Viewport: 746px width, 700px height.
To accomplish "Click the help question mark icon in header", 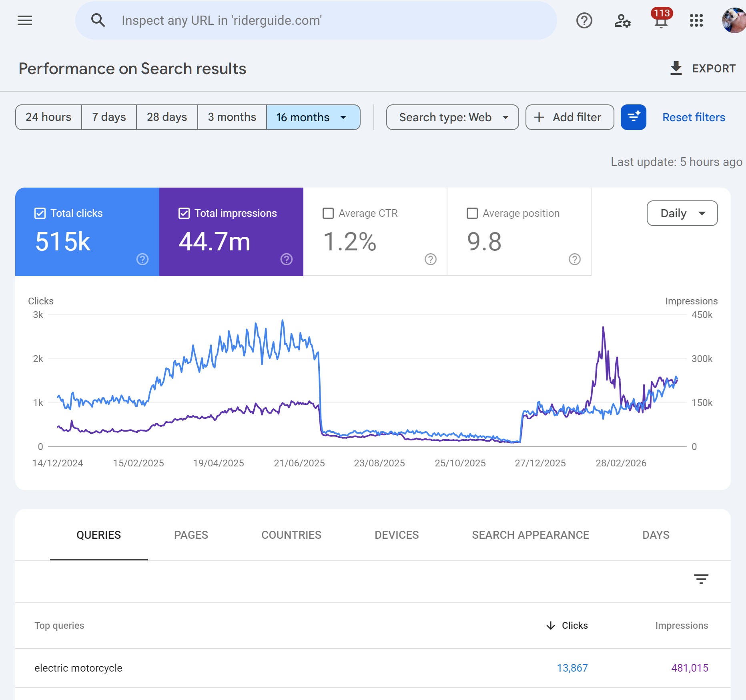I will click(584, 20).
